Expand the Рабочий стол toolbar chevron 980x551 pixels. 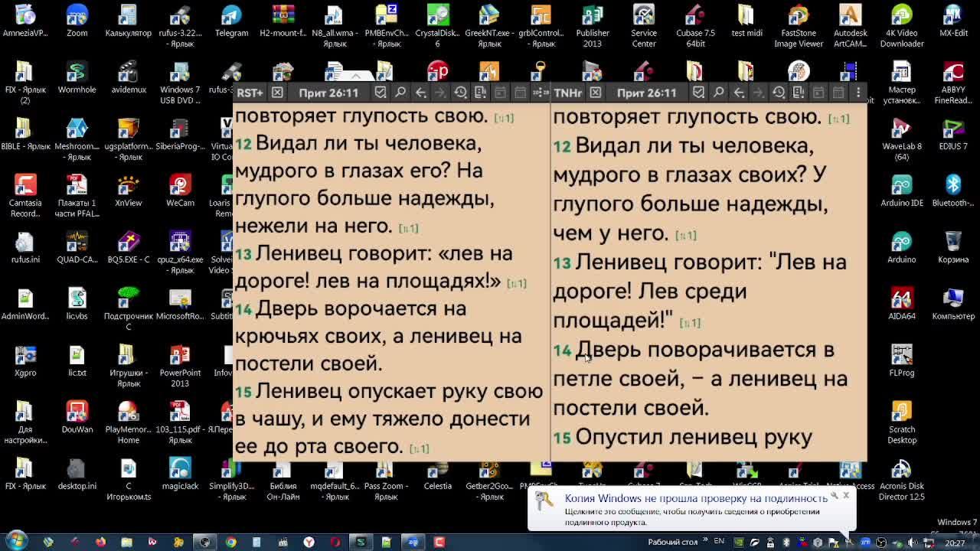point(704,542)
